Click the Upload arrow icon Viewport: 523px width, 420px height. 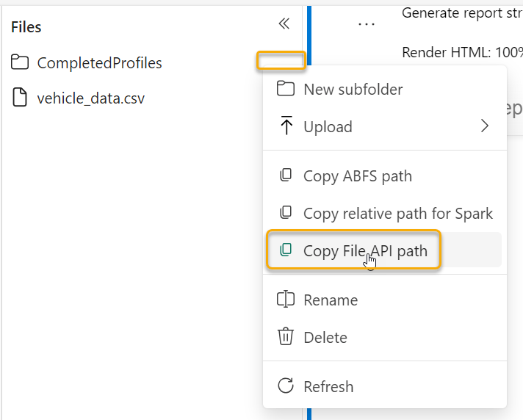point(286,126)
